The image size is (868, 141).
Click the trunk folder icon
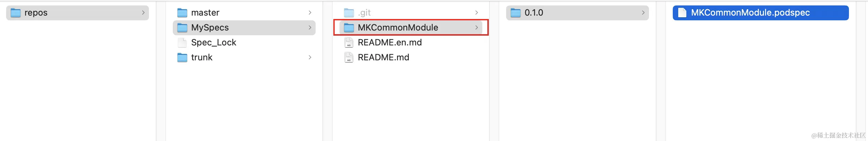(182, 58)
